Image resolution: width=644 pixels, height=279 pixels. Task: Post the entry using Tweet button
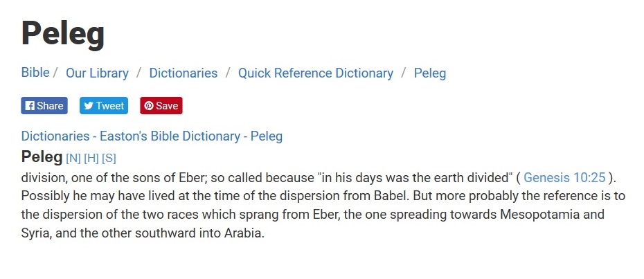[104, 106]
